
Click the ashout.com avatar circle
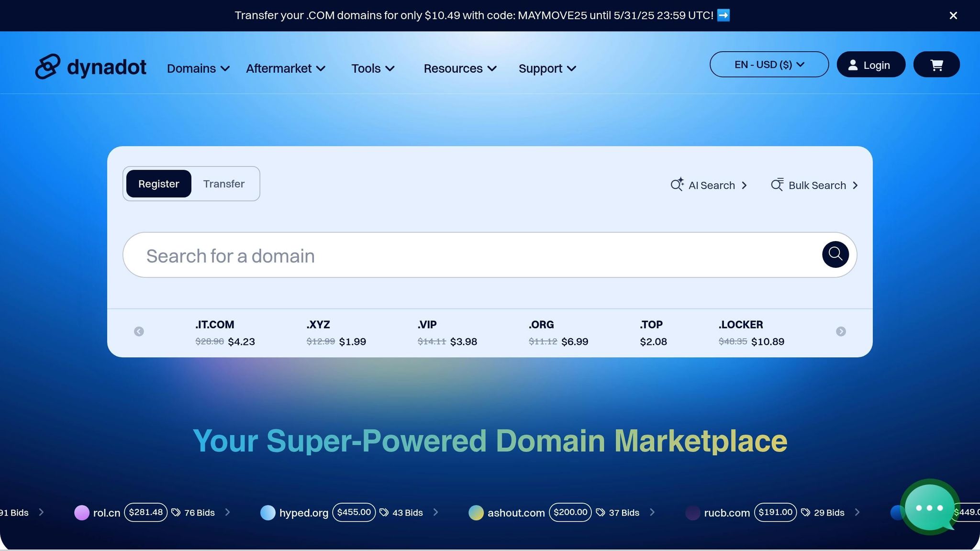point(476,513)
